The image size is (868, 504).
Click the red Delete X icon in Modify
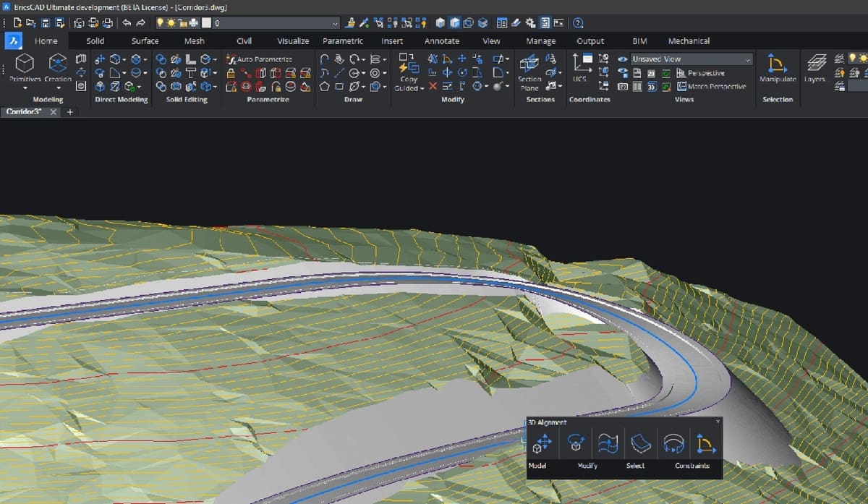coord(433,87)
